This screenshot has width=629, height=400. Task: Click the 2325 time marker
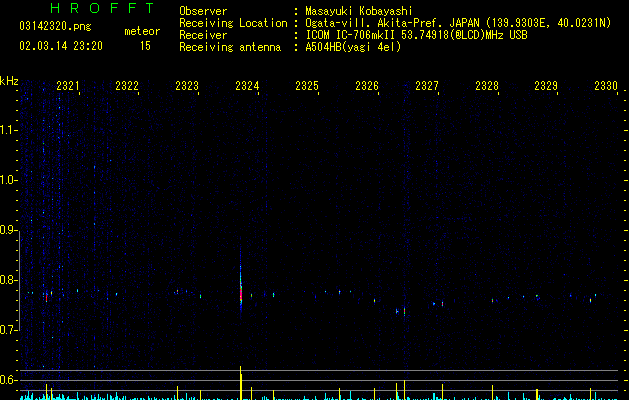click(x=307, y=86)
